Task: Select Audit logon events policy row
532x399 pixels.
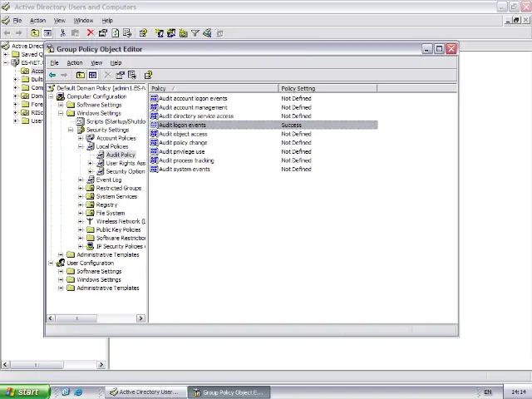Action: click(264, 125)
